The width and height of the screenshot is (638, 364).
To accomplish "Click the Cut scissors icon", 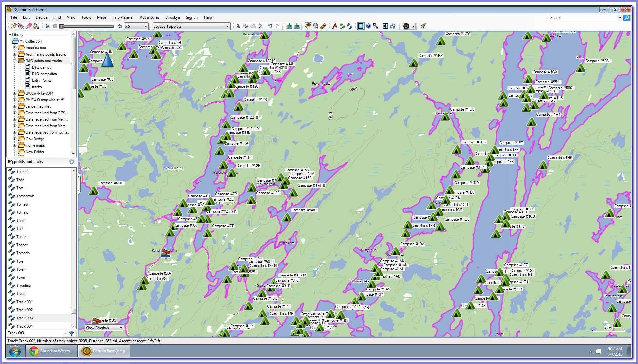I will (238, 26).
